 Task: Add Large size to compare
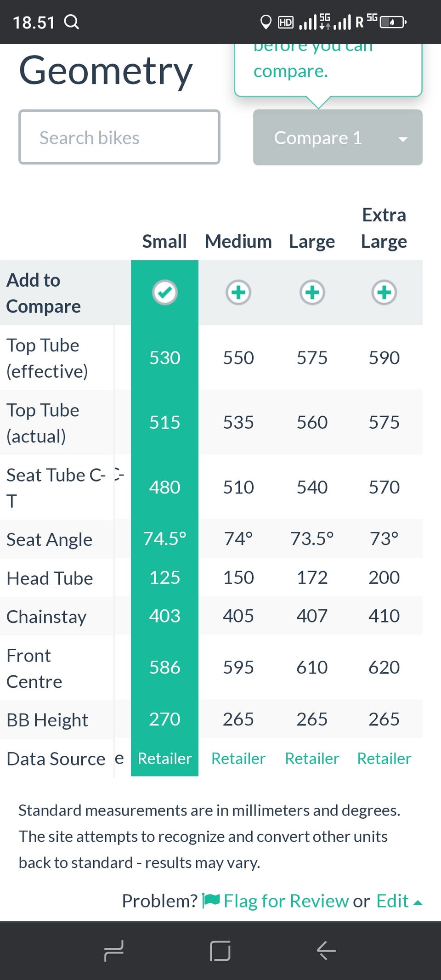[312, 292]
